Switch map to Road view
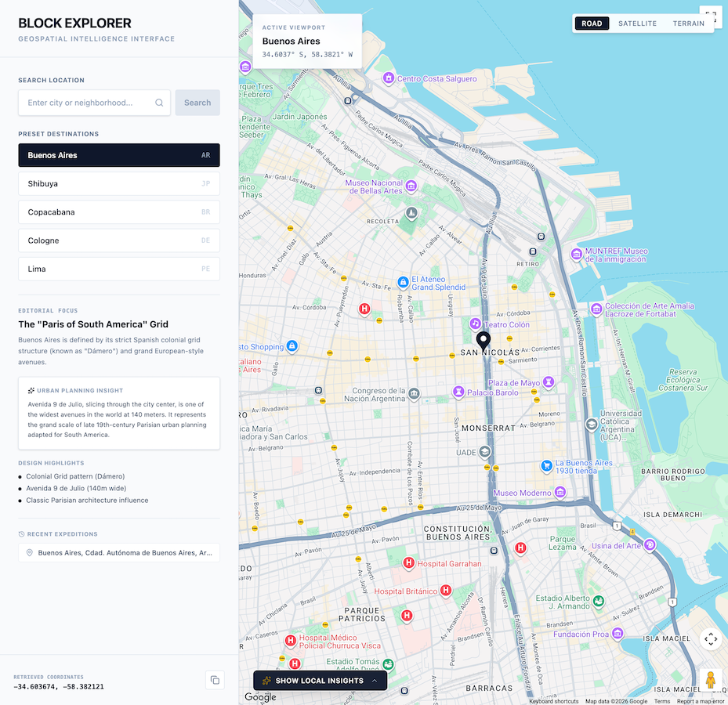Viewport: 728px width, 705px height. (592, 23)
